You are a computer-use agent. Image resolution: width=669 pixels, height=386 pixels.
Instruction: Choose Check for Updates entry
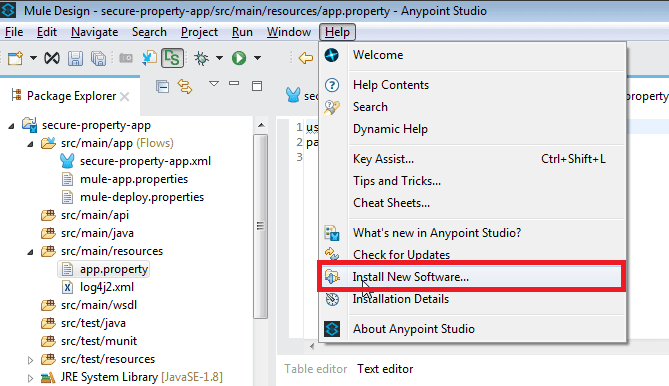pos(472,255)
